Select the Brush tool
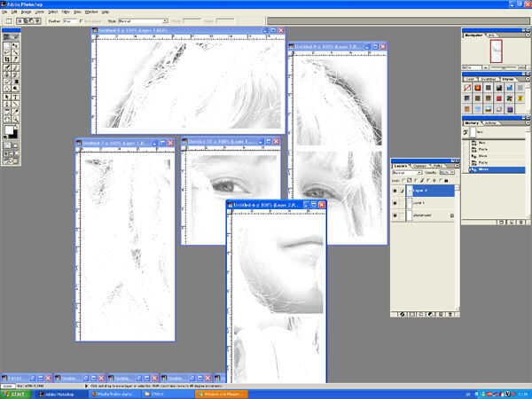Image resolution: width=532 pixels, height=399 pixels. click(15, 67)
